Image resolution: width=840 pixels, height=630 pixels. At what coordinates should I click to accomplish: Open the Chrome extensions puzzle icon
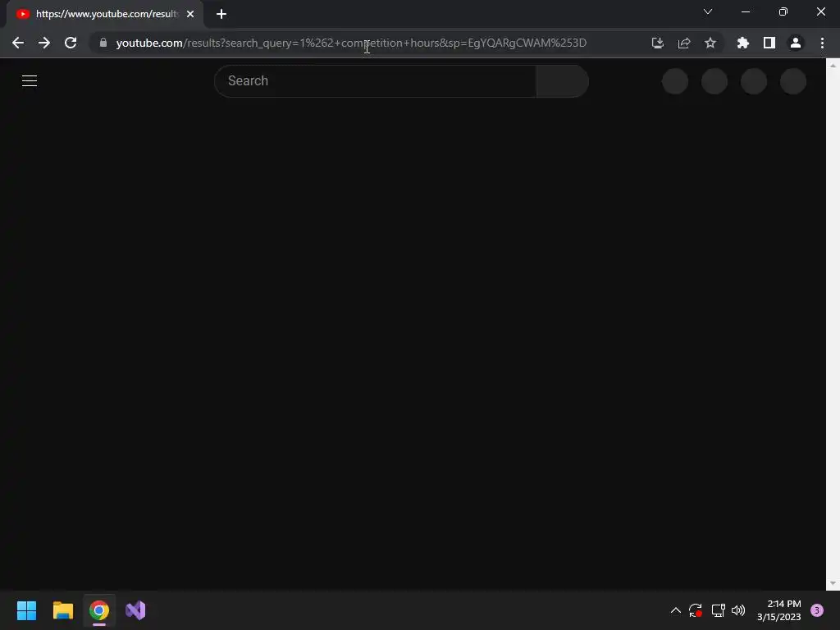click(x=743, y=43)
